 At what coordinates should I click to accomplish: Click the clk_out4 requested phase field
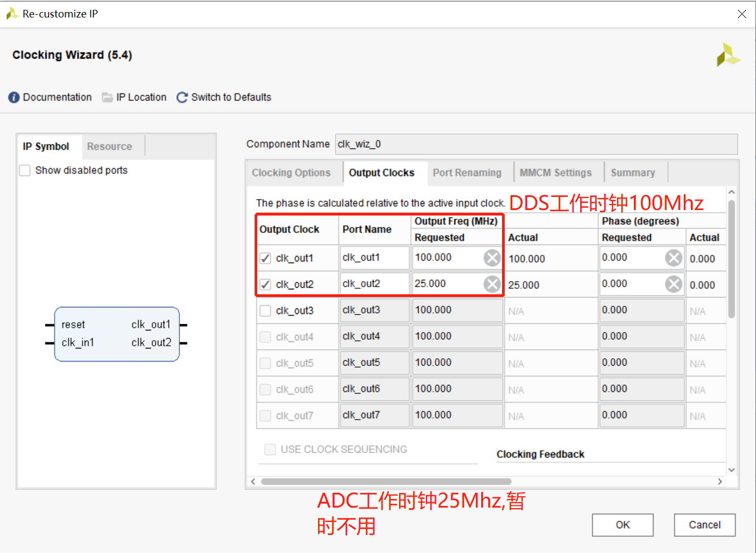pyautogui.click(x=642, y=336)
